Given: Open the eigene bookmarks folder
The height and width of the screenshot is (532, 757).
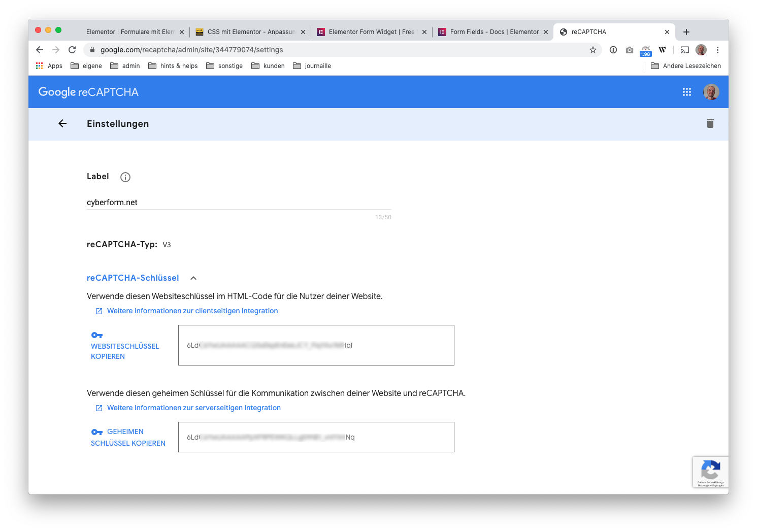Looking at the screenshot, I should tap(86, 66).
